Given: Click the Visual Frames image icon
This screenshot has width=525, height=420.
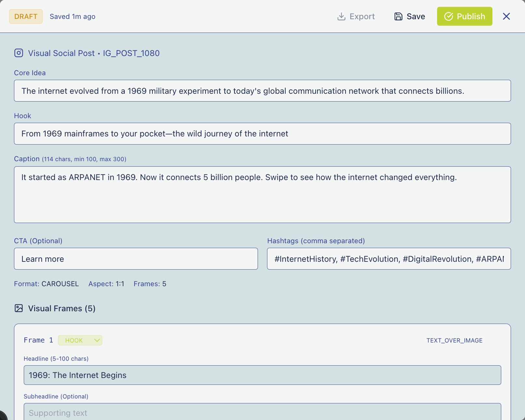Looking at the screenshot, I should coord(19,308).
